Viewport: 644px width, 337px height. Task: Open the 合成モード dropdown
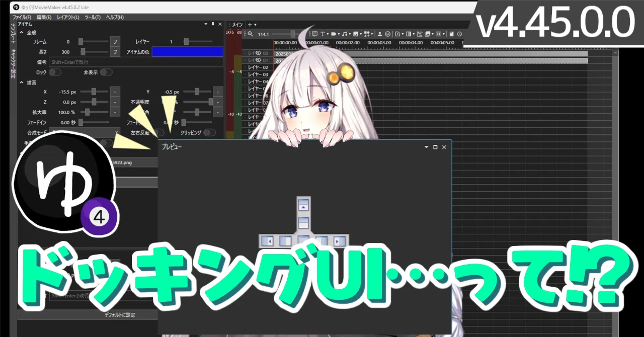(84, 133)
